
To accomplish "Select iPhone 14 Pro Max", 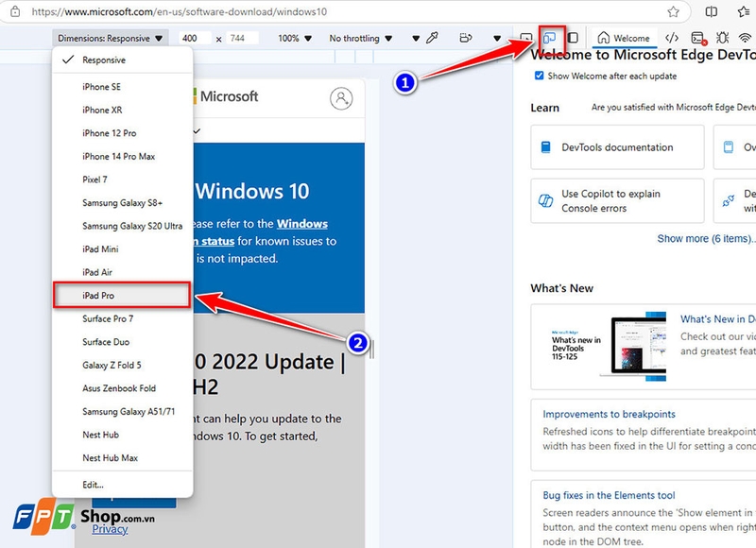I will click(123, 156).
